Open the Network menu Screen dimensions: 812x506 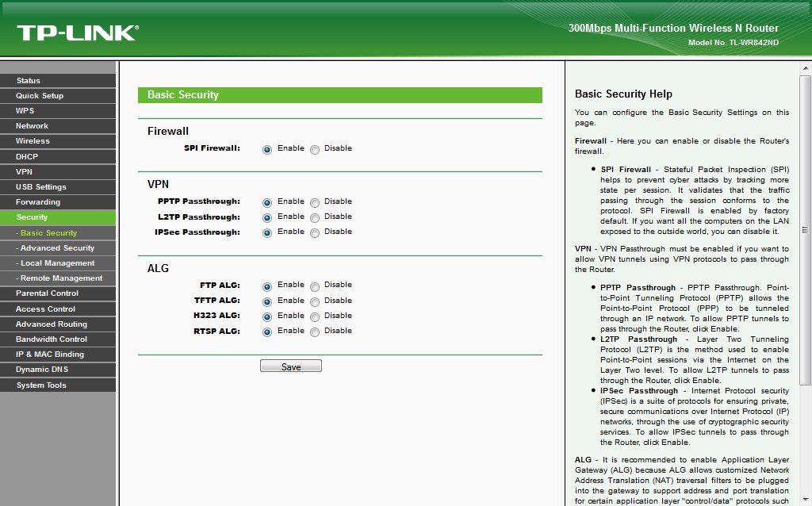tap(58, 126)
